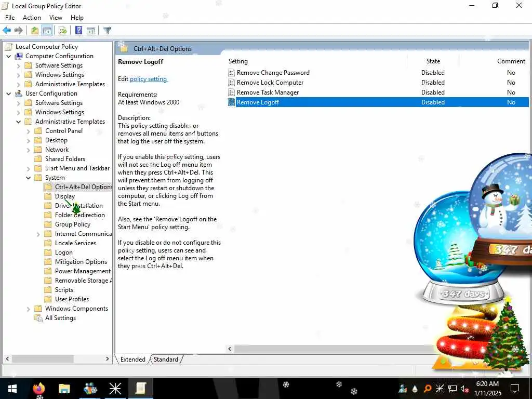Click the tree pane horizontal scrollbar thumb
The image size is (532, 399).
coord(43,358)
